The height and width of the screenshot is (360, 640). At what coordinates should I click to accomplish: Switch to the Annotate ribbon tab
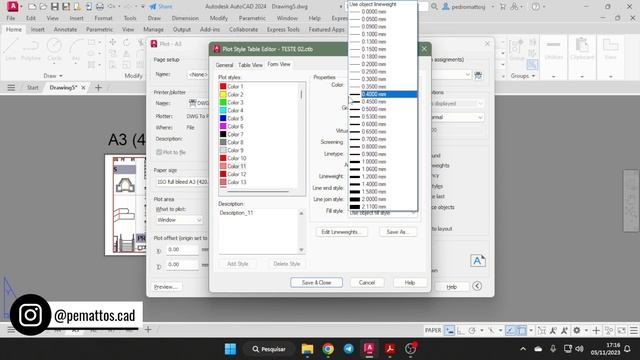(65, 29)
